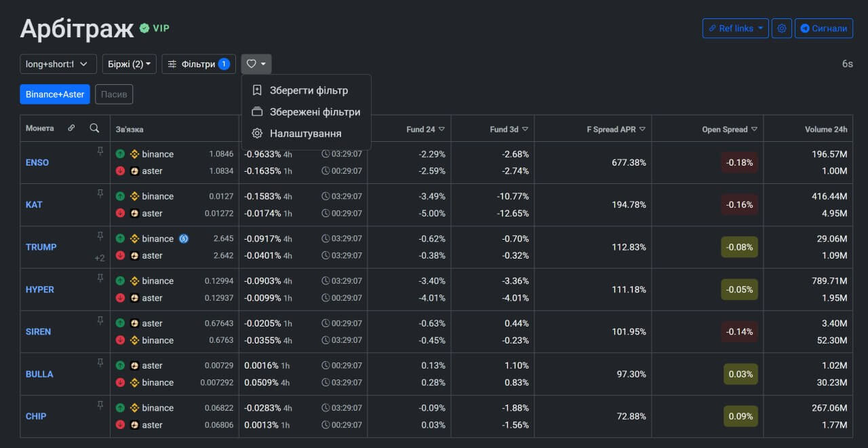Choose Збережені фільтри menu item
This screenshot has width=868, height=448.
pyautogui.click(x=315, y=112)
